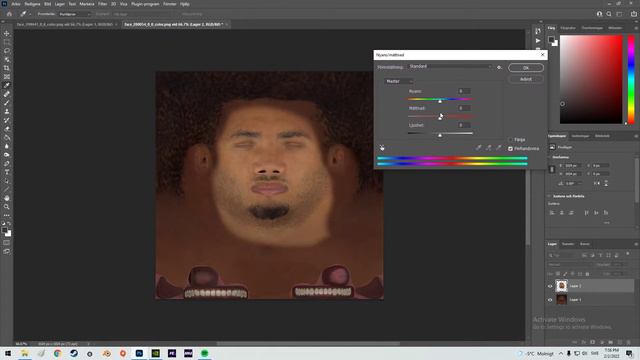Click the create new layer icon
Image resolution: width=640 pixels, height=360 pixels.
pyautogui.click(x=620, y=342)
